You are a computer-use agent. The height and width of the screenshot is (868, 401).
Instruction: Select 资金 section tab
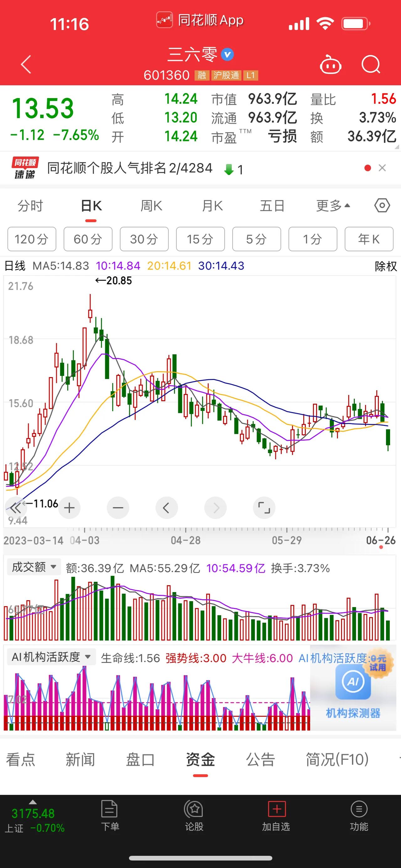coord(200,760)
